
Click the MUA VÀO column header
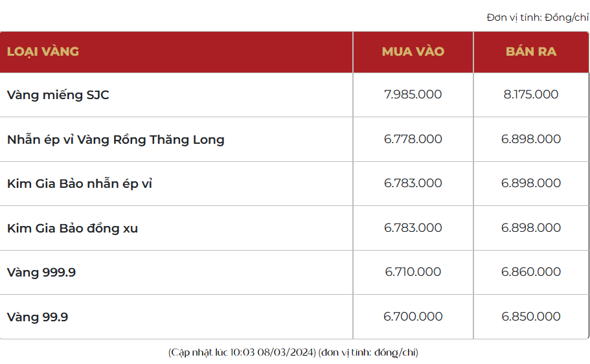[413, 51]
